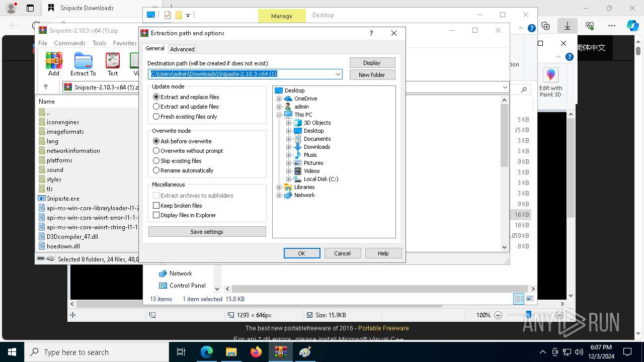This screenshot has width=644, height=362.
Task: Select Documents folder in the folder tree
Action: tap(312, 139)
